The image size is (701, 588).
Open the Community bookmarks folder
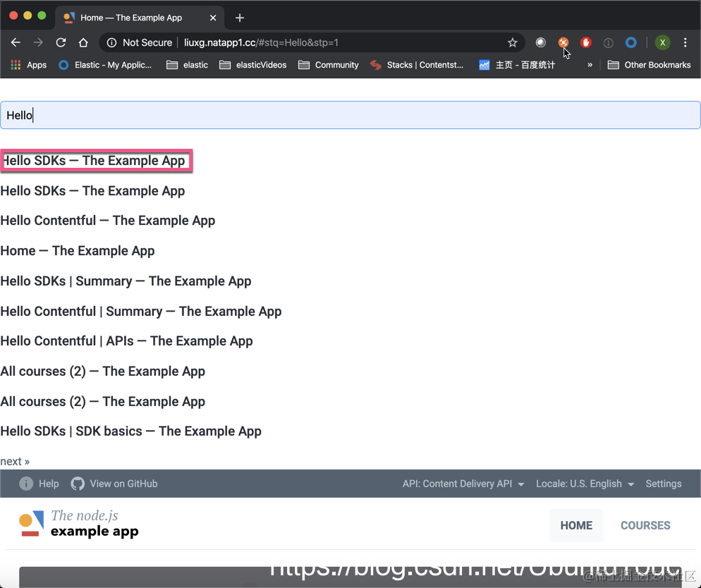328,65
